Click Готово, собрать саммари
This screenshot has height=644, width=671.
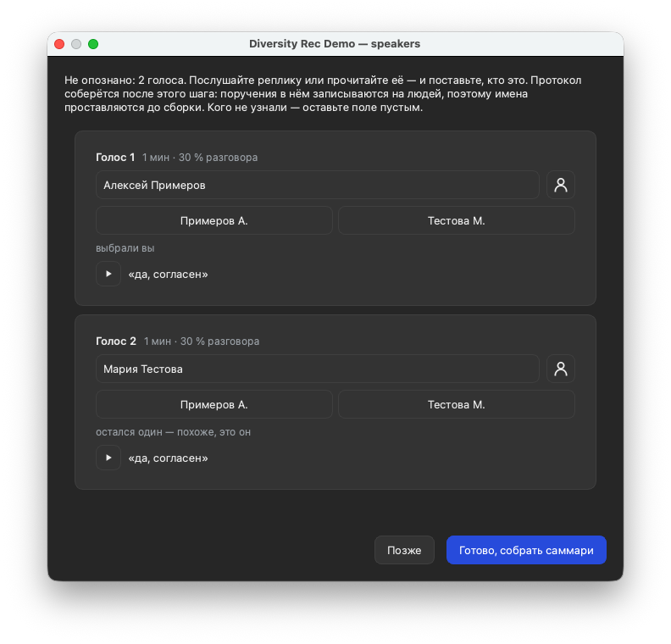pyautogui.click(x=526, y=550)
